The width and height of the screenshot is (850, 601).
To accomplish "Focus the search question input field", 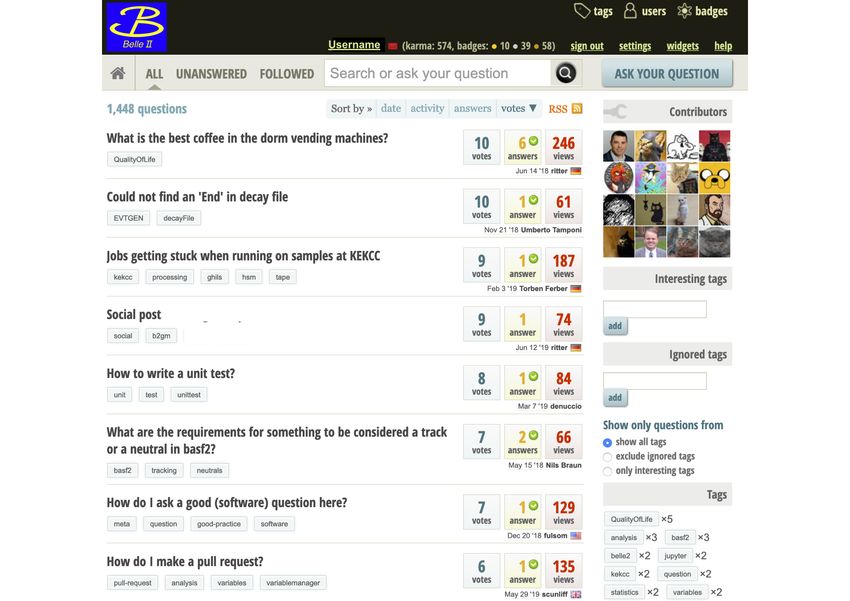I will pyautogui.click(x=437, y=73).
